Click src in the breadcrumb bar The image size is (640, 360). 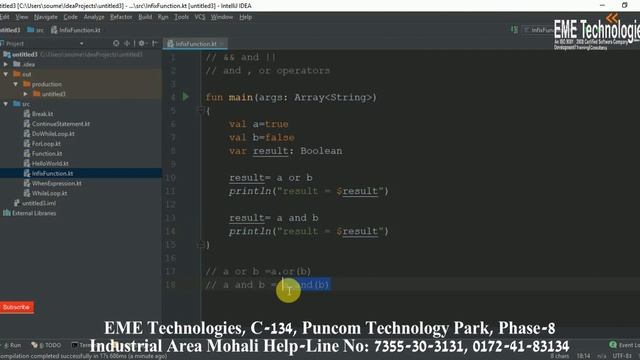[36, 30]
